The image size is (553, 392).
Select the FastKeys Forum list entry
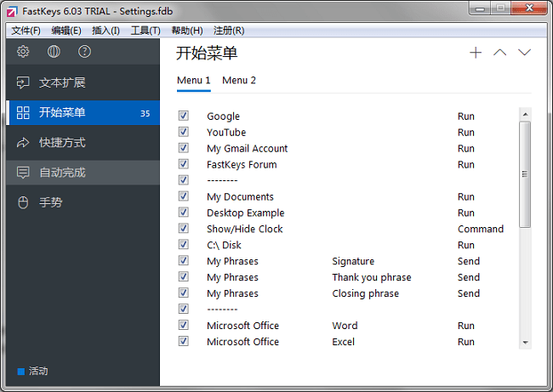tap(242, 164)
